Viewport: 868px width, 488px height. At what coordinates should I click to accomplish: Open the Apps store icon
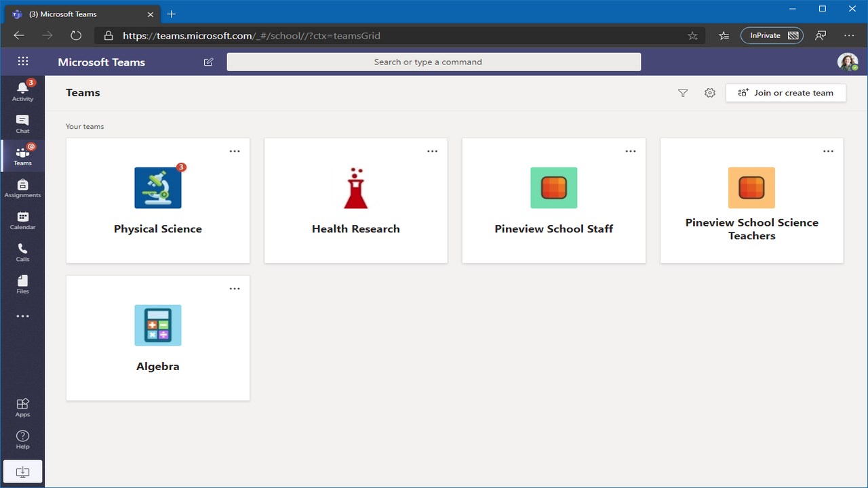[x=22, y=407]
